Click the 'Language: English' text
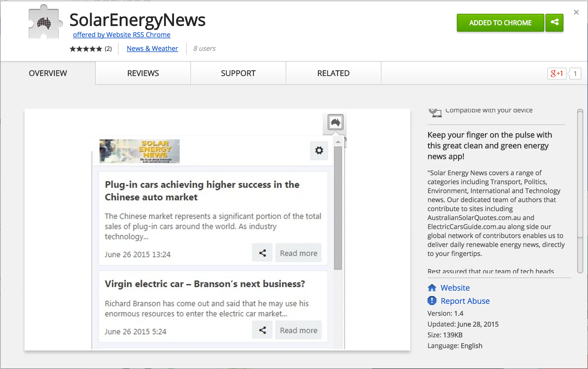The image size is (588, 369). 455,346
